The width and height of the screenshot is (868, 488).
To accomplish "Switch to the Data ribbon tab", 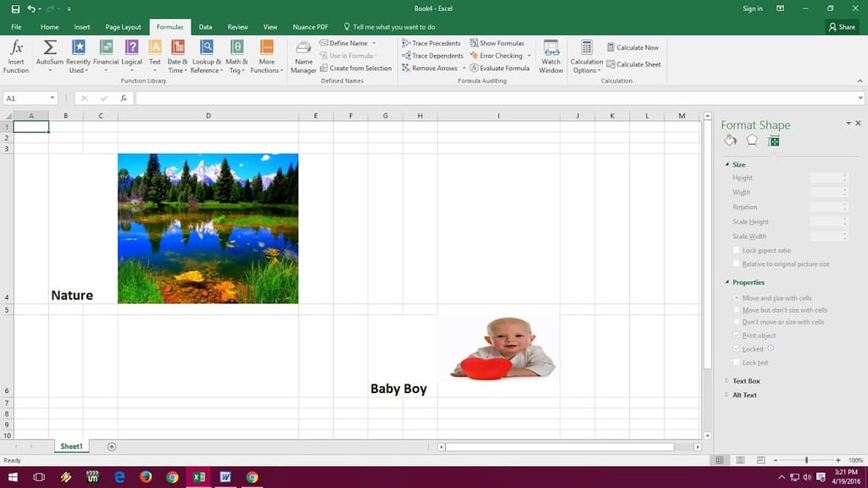I will pyautogui.click(x=205, y=26).
